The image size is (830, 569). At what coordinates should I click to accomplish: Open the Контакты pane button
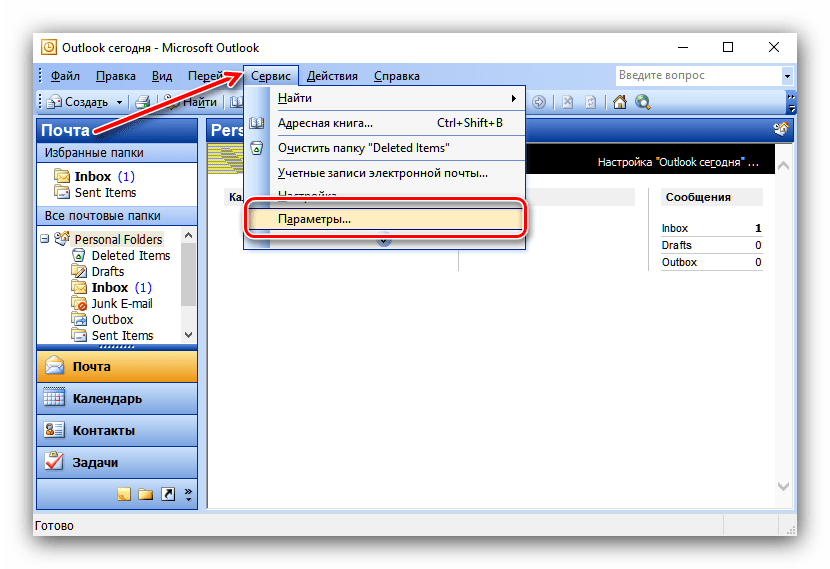(103, 431)
